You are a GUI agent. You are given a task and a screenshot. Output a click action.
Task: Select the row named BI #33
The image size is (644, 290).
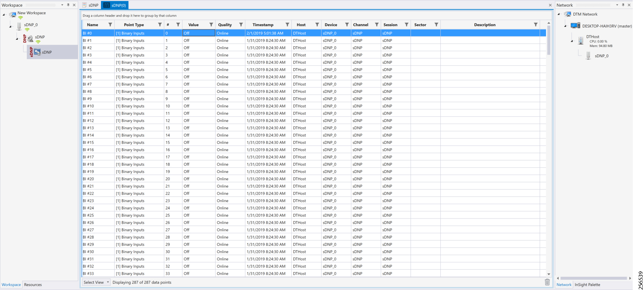(314, 273)
